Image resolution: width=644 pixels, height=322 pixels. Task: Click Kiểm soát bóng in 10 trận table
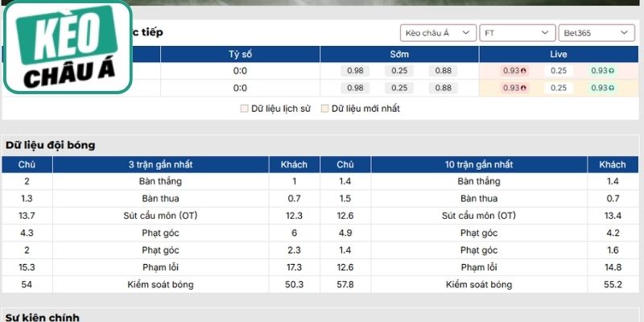(479, 285)
